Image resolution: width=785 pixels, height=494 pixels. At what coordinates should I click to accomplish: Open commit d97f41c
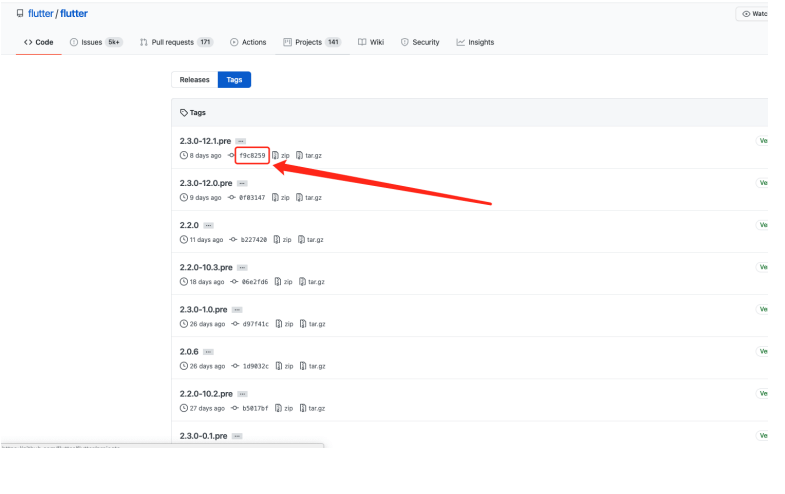[255, 324]
